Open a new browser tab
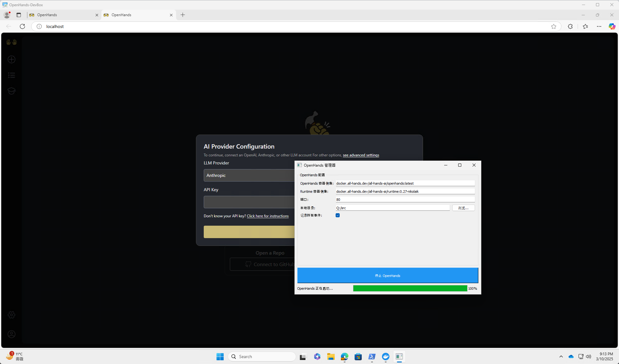The image size is (619, 364). (183, 15)
